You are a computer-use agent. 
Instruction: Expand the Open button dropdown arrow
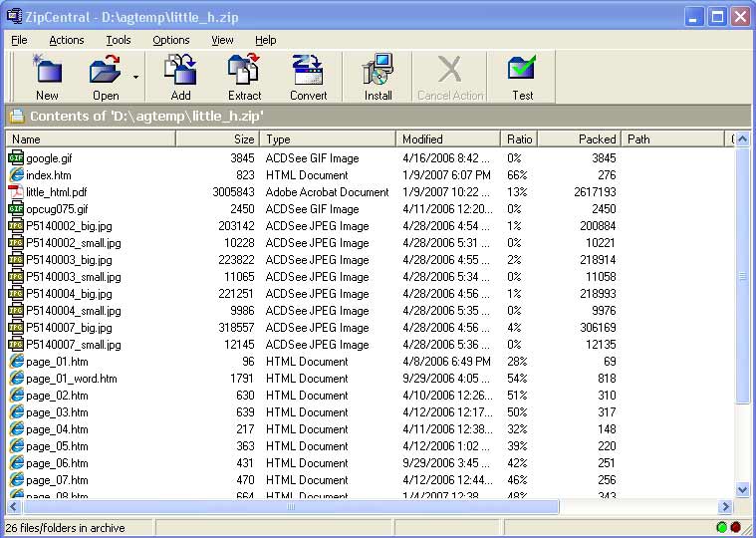coord(135,77)
